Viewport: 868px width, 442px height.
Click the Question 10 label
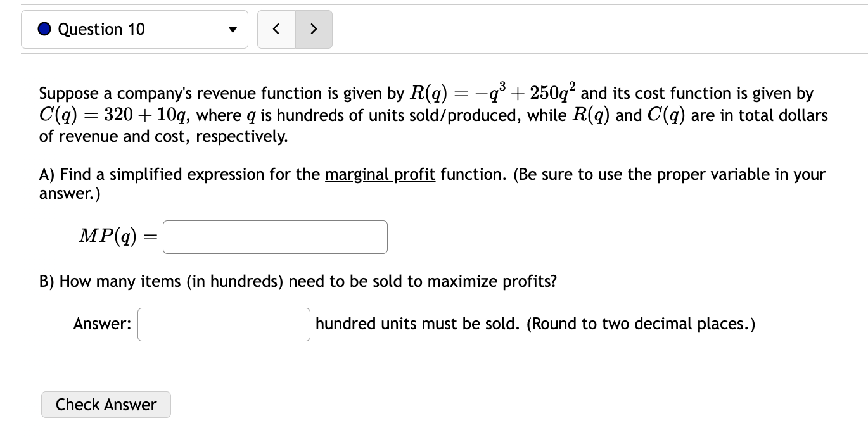tap(101, 29)
